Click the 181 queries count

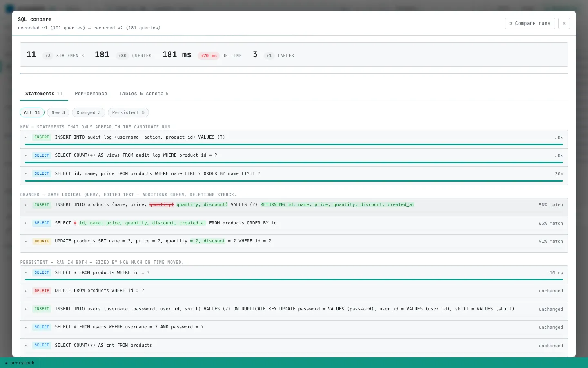pos(102,55)
